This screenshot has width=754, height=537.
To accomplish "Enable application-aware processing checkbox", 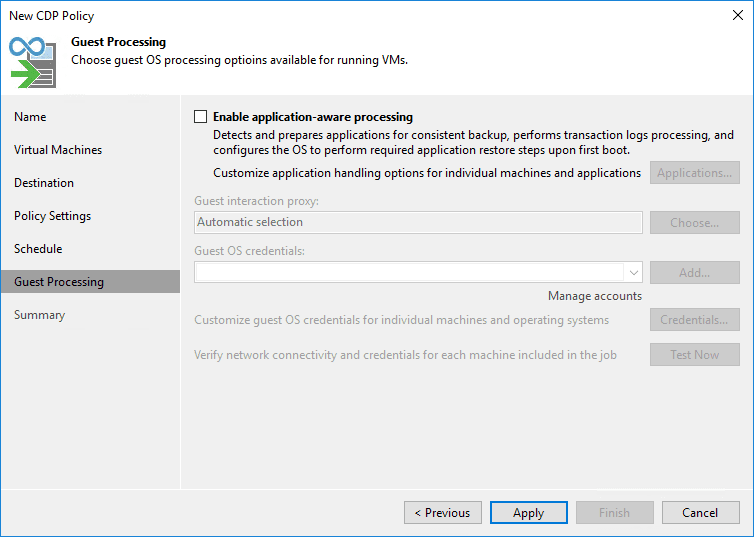I will [201, 117].
